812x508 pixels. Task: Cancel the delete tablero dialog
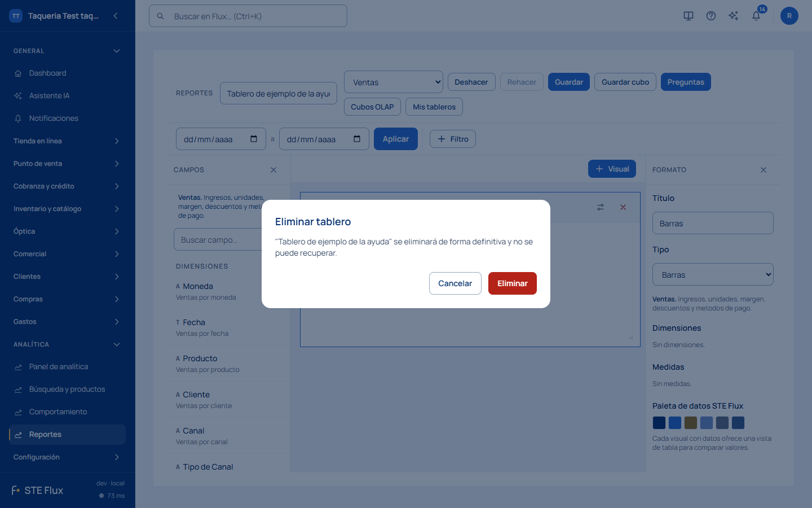click(x=455, y=283)
